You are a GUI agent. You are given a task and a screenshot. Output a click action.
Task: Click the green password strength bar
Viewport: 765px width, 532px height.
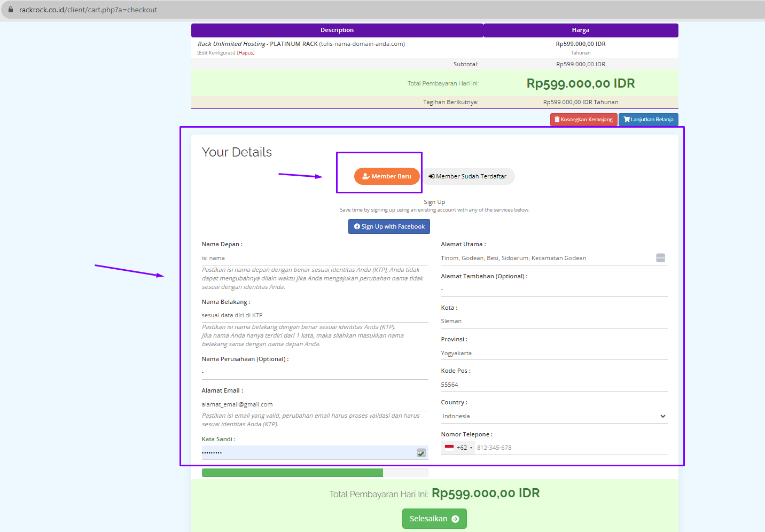pyautogui.click(x=292, y=473)
